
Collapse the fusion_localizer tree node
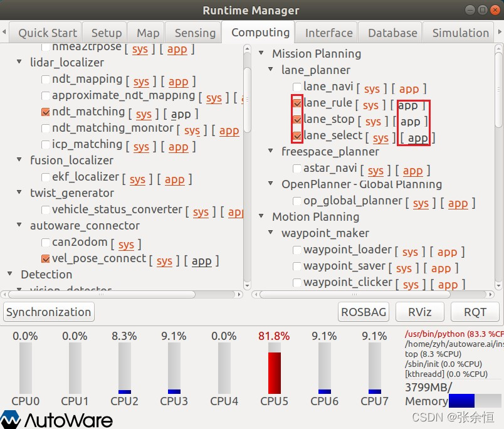coord(19,159)
